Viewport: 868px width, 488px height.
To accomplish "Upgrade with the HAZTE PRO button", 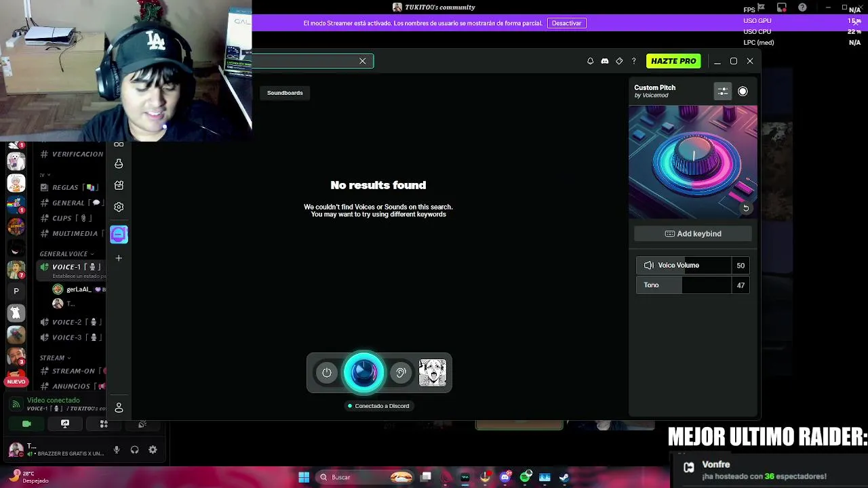I will coord(673,61).
